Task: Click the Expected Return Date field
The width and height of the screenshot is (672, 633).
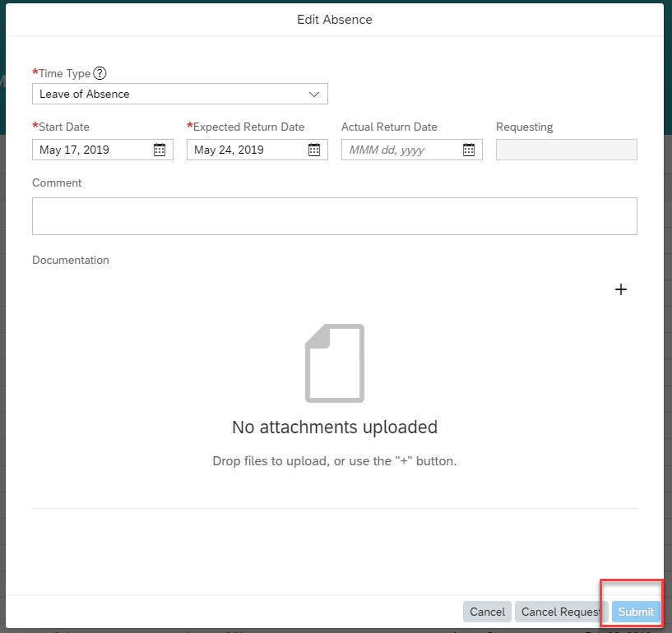Action: coord(257,150)
